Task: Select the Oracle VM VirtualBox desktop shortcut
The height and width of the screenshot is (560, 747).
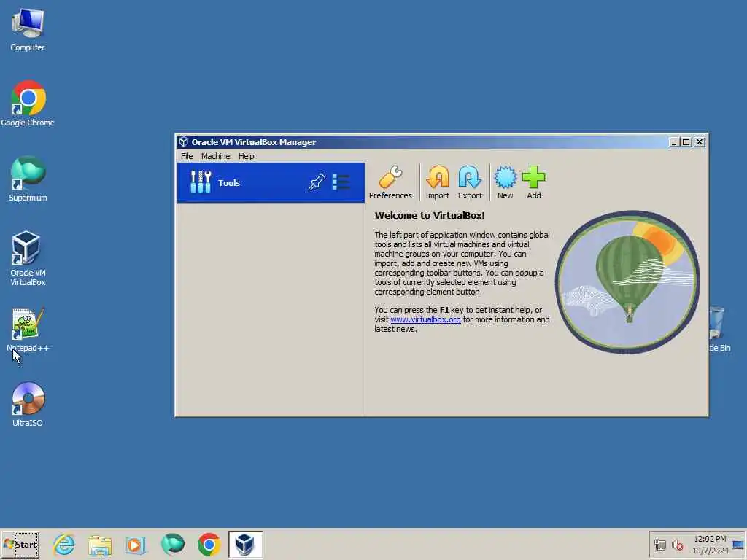Action: coord(28,259)
